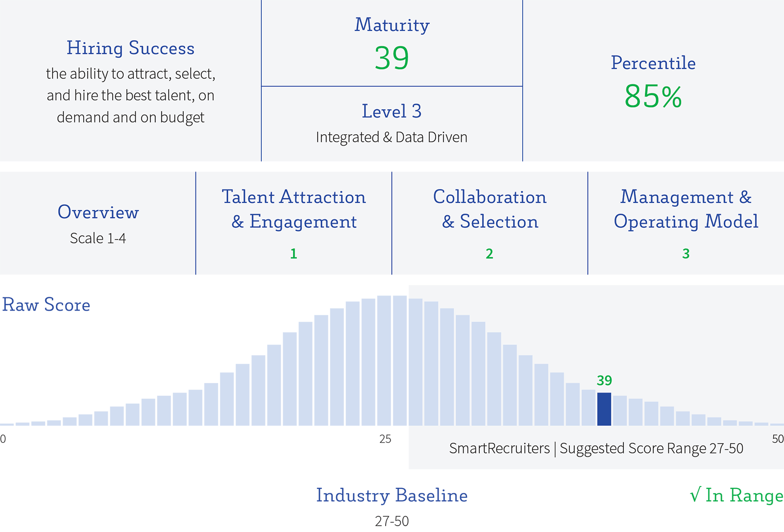Click the Industry Baseline heading
This screenshot has height=532, width=784.
(x=392, y=495)
